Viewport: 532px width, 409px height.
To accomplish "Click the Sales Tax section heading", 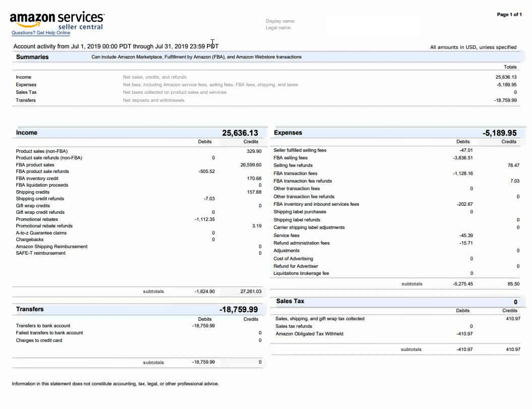I will pos(290,301).
